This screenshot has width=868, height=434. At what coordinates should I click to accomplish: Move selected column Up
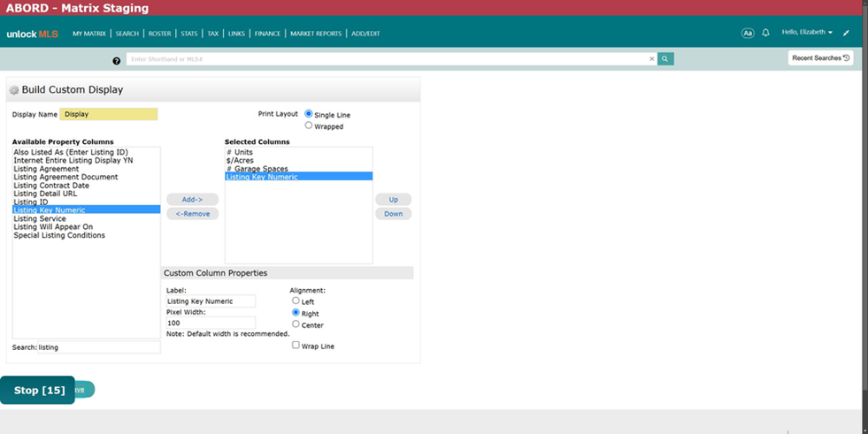pos(393,200)
